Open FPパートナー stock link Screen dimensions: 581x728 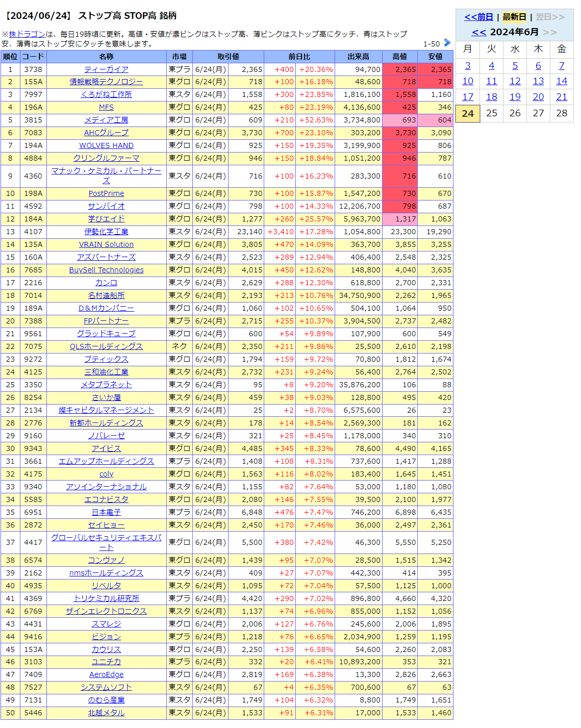coord(106,321)
